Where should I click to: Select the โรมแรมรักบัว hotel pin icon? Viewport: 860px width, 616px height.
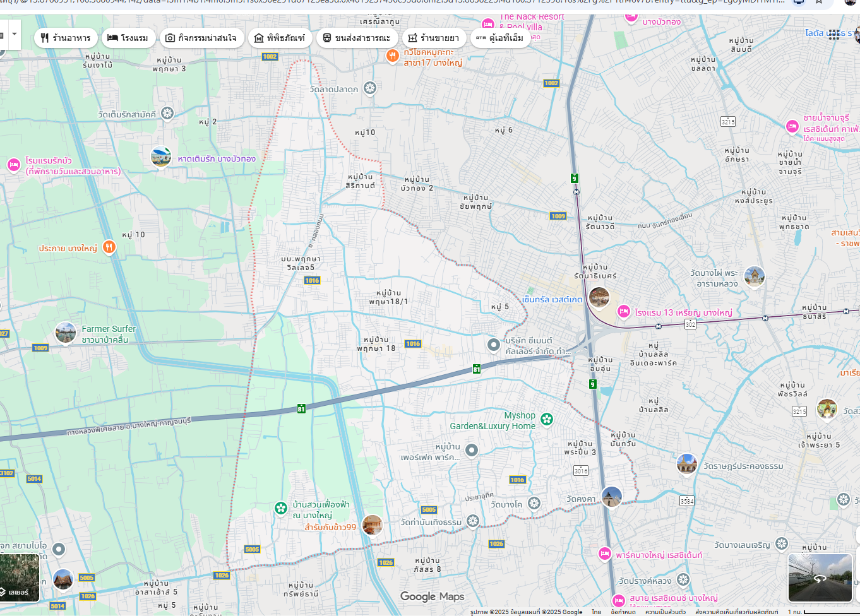[14, 165]
